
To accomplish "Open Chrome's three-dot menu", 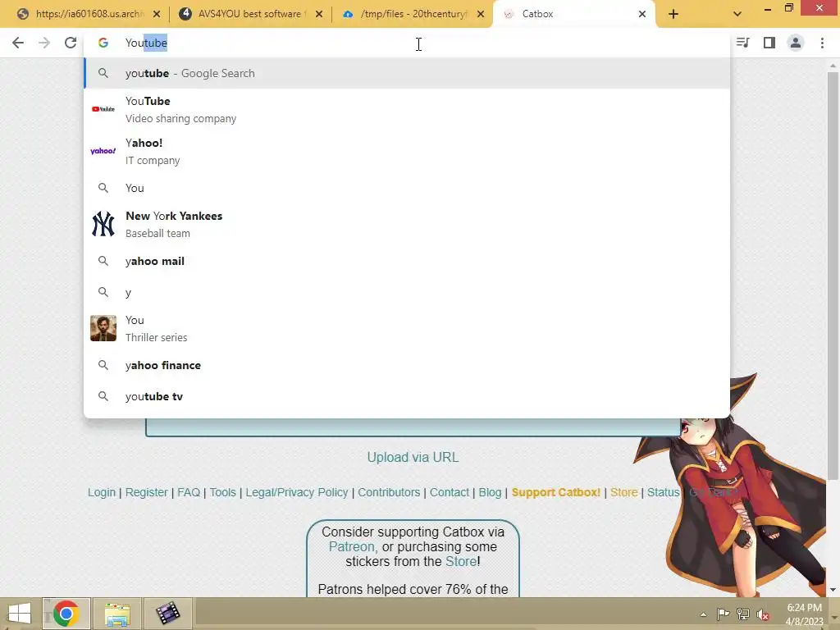I will pos(822,43).
